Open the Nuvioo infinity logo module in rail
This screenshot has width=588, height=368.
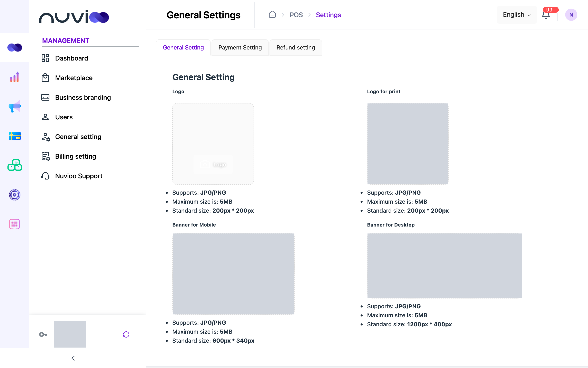point(14,47)
